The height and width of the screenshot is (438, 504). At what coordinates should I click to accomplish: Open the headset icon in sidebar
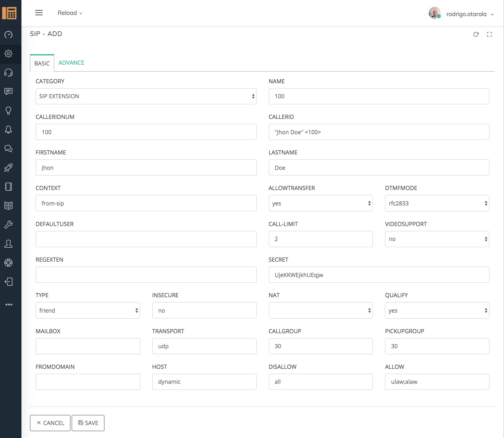coord(9,73)
